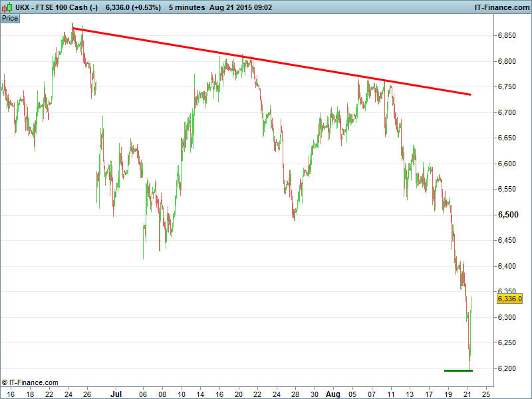This screenshot has width=532, height=399.
Task: Click the candlestick chart icon beside UKX
Action: [7, 7]
